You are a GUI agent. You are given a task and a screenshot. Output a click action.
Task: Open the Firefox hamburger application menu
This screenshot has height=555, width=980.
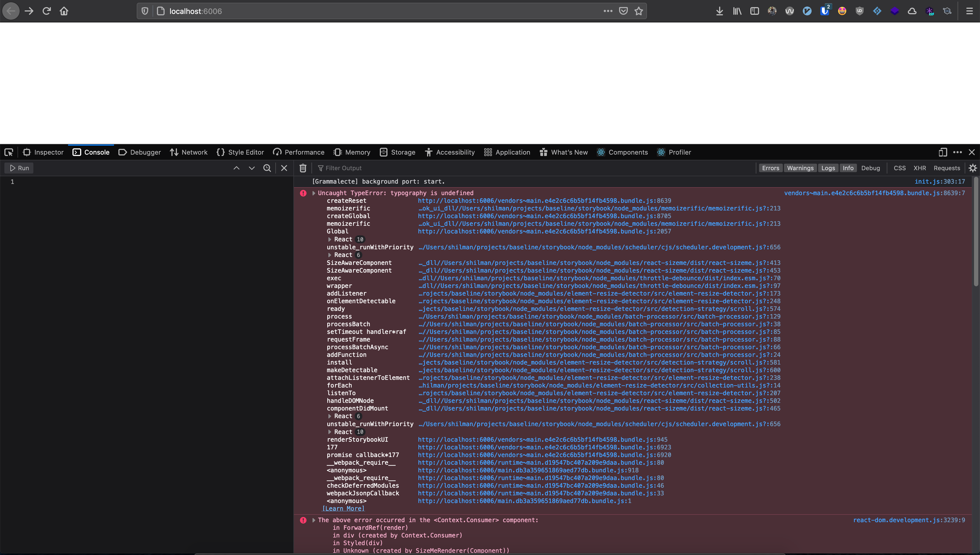point(969,11)
